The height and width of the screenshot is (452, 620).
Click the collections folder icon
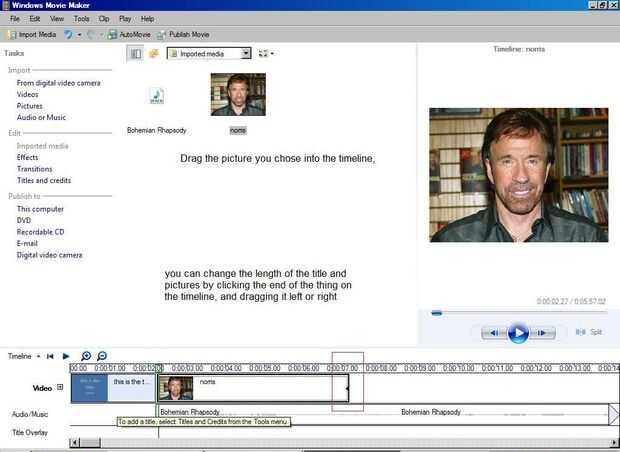tap(154, 53)
